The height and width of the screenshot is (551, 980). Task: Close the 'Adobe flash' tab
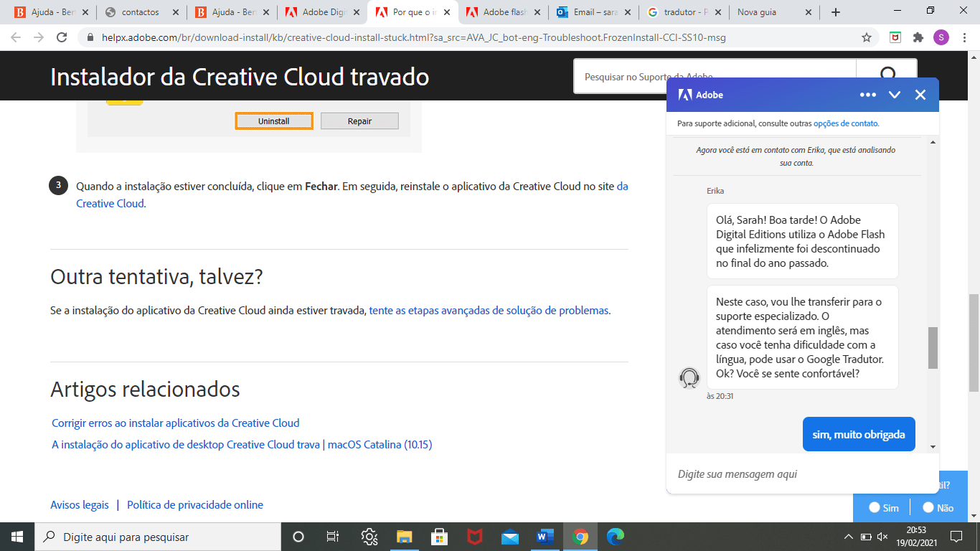point(537,12)
